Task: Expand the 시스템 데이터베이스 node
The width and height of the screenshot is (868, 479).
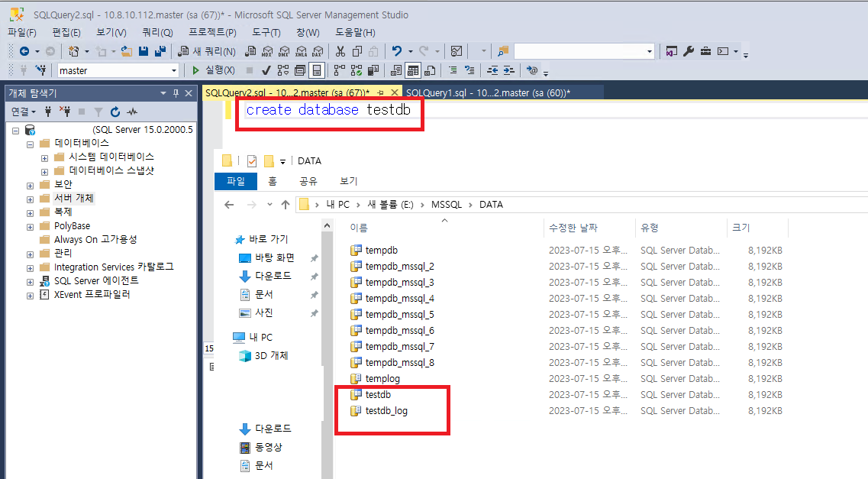Action: tap(44, 158)
